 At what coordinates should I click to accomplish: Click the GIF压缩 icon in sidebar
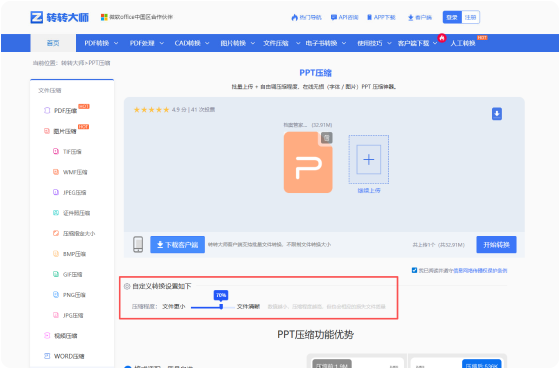56,274
